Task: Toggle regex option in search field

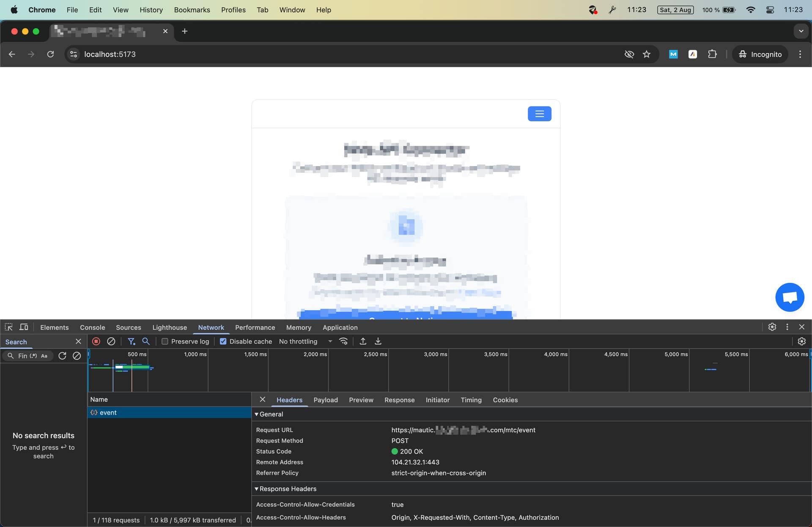Action: (x=33, y=356)
